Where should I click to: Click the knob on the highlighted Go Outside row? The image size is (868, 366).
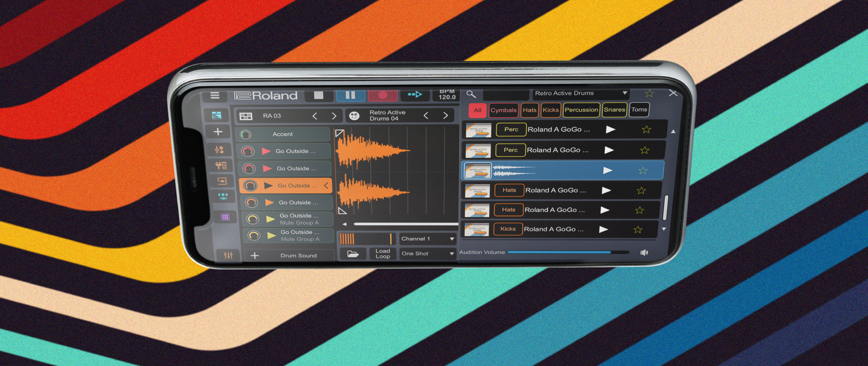(x=250, y=186)
